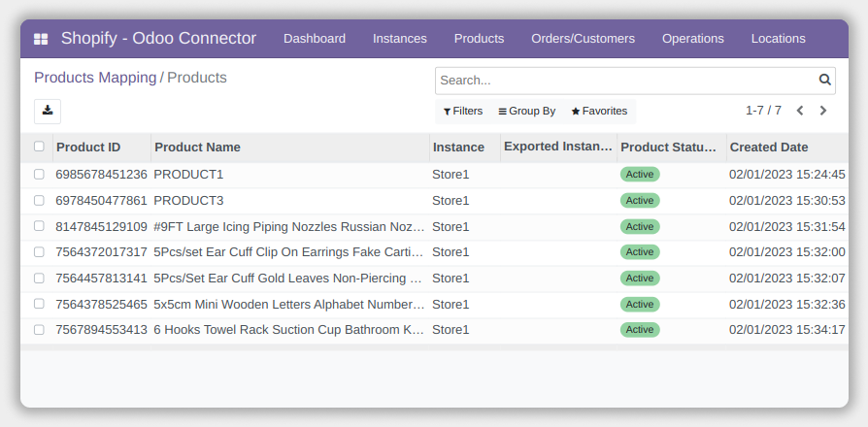This screenshot has height=427, width=868.
Task: Click Active badge in PRODUCT1 row
Action: click(640, 175)
